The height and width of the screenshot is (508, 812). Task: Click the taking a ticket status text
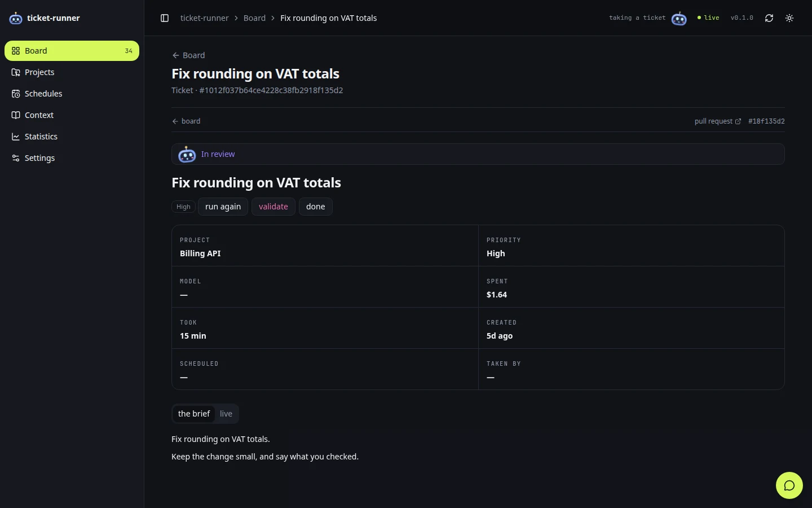pyautogui.click(x=637, y=18)
